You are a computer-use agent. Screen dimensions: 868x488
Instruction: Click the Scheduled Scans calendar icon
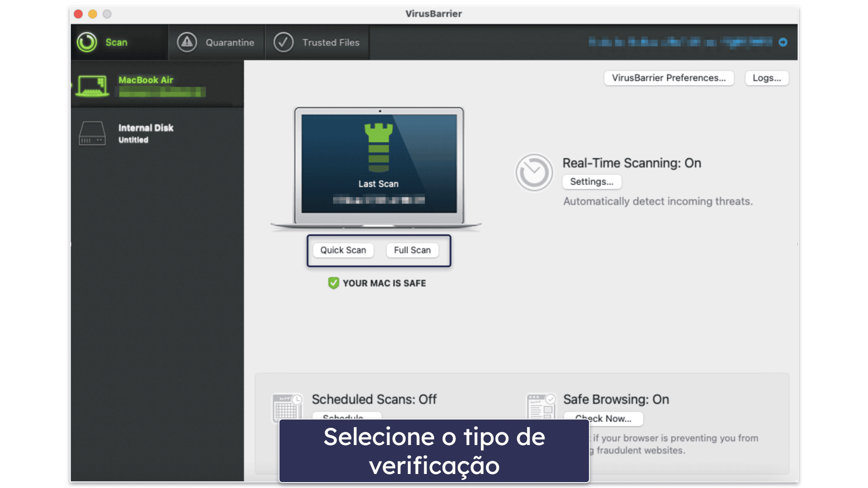pyautogui.click(x=287, y=407)
